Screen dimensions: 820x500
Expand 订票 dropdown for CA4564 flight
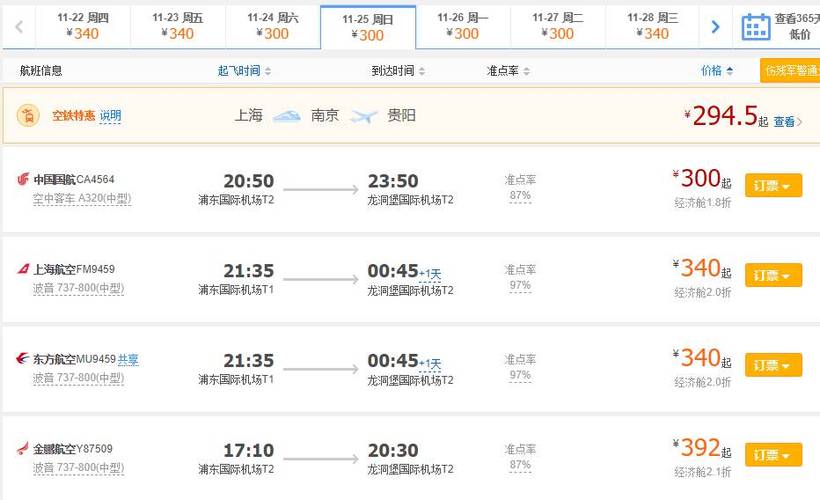[773, 186]
